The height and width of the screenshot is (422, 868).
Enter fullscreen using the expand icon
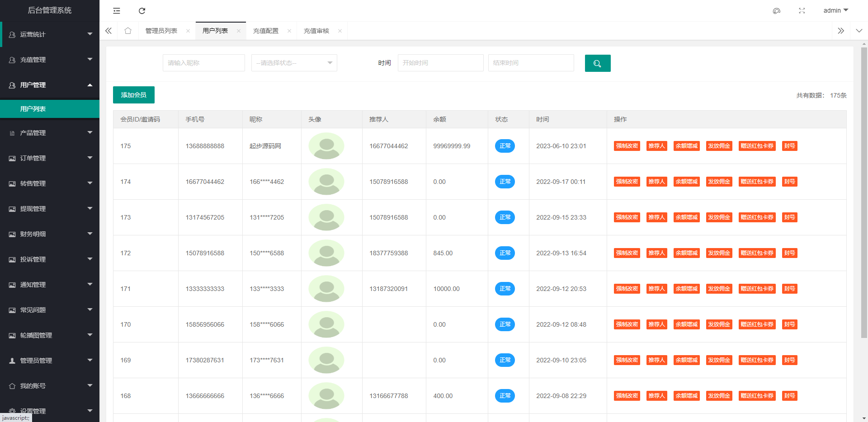(802, 11)
